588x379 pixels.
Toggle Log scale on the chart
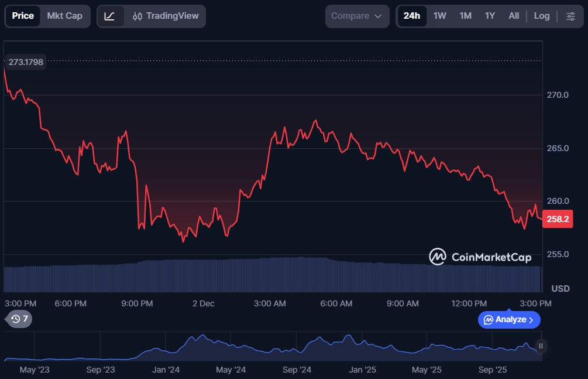pos(541,16)
